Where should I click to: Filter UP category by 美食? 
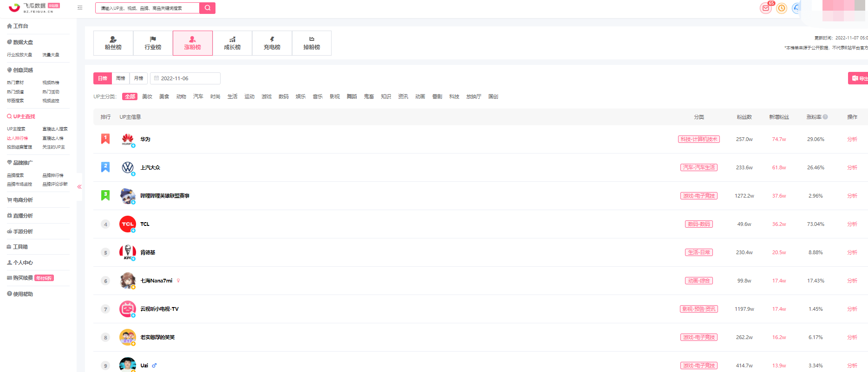point(164,96)
